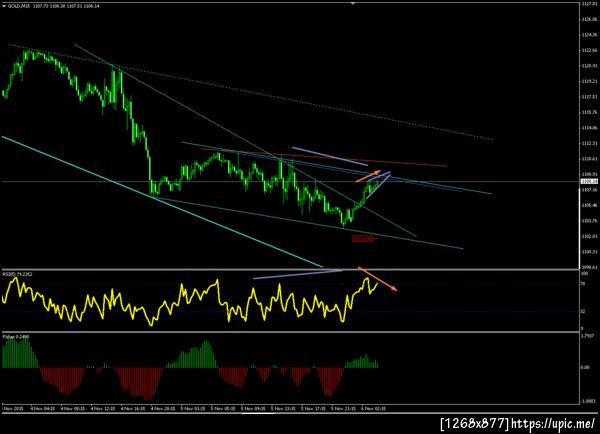
Task: Click price scale value 1115.76
Action: [589, 112]
